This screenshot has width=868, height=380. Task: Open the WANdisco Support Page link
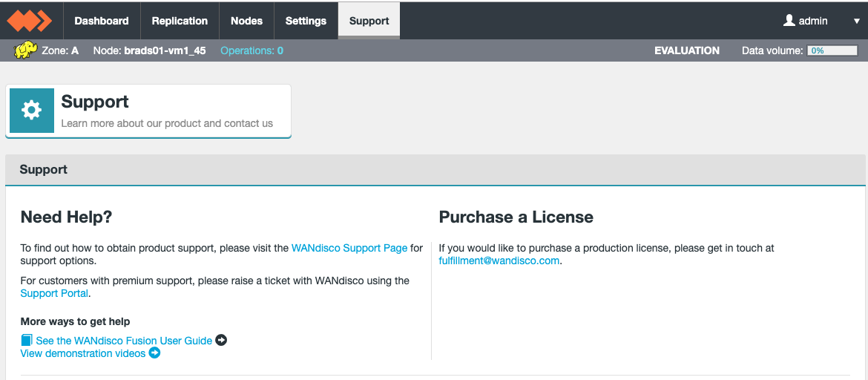(349, 248)
